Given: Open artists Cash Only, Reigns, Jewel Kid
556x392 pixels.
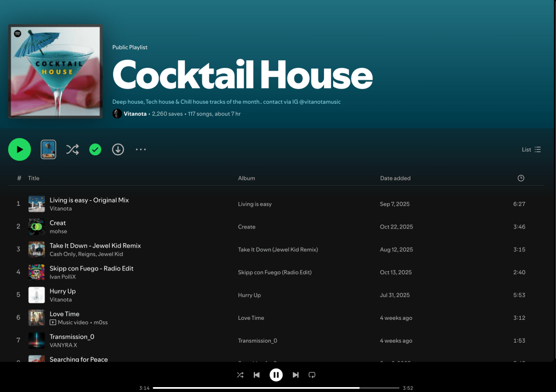Looking at the screenshot, I should [x=86, y=254].
